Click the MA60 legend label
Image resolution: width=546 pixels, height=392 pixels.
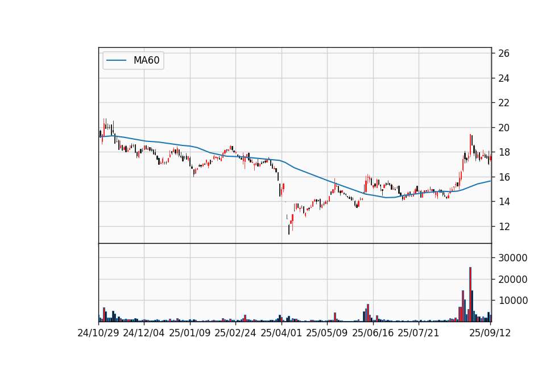tap(146, 60)
